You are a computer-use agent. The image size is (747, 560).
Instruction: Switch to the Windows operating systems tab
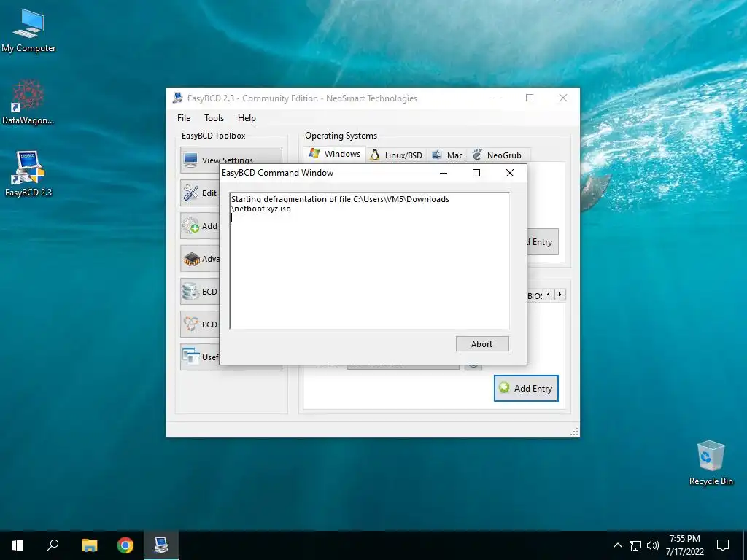(334, 154)
